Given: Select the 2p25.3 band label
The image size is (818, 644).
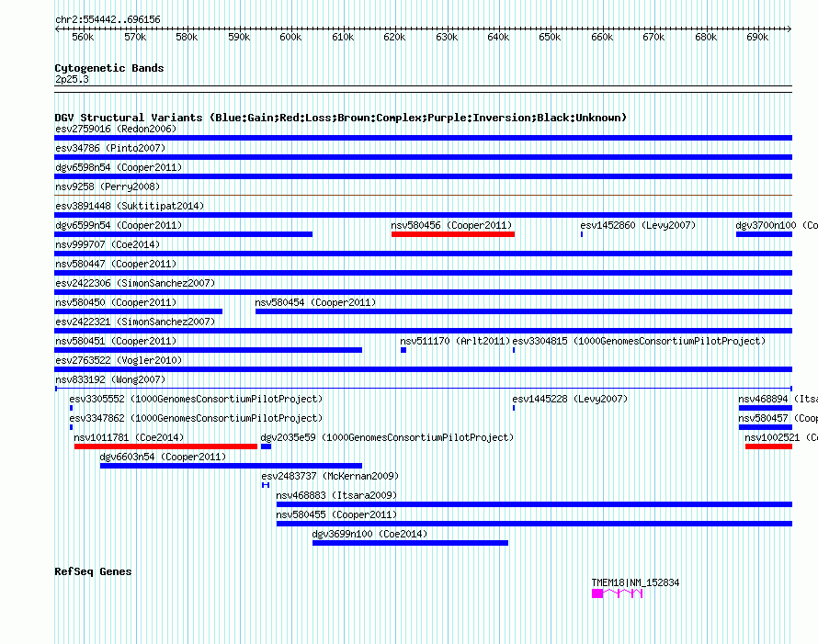Looking at the screenshot, I should pos(72,79).
